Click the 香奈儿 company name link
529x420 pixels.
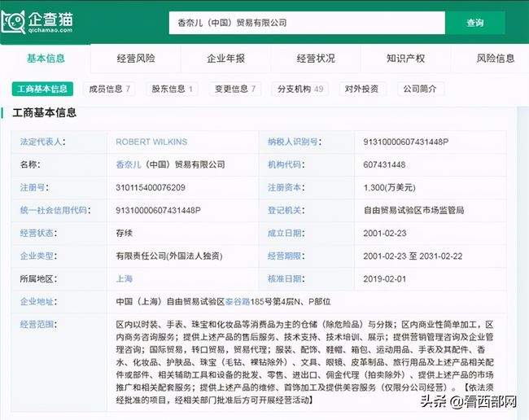point(129,164)
